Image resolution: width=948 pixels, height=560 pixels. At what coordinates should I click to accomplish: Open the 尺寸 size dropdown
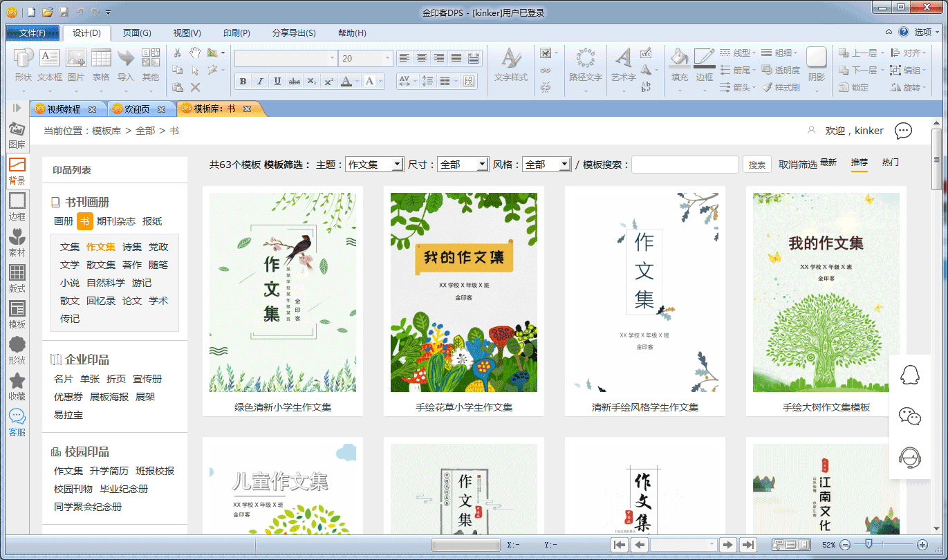(483, 165)
